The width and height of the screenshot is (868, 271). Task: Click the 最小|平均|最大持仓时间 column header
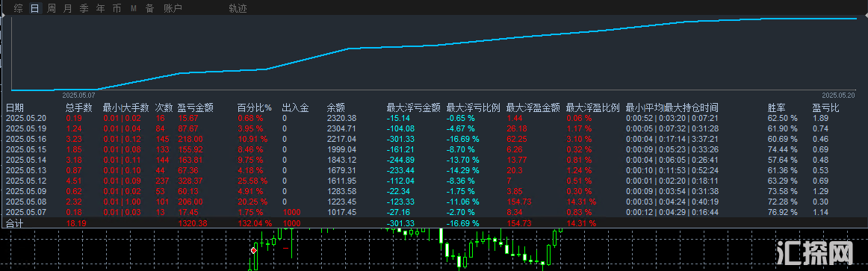[672, 108]
